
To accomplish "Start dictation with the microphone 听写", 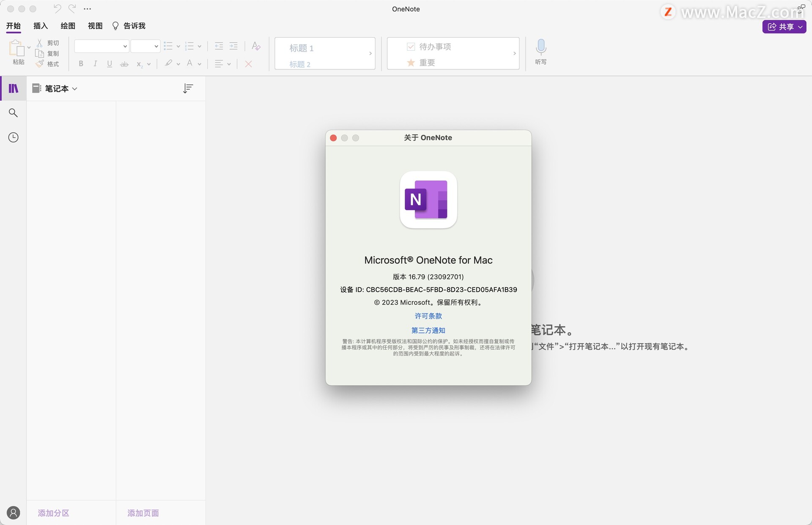I will click(541, 52).
